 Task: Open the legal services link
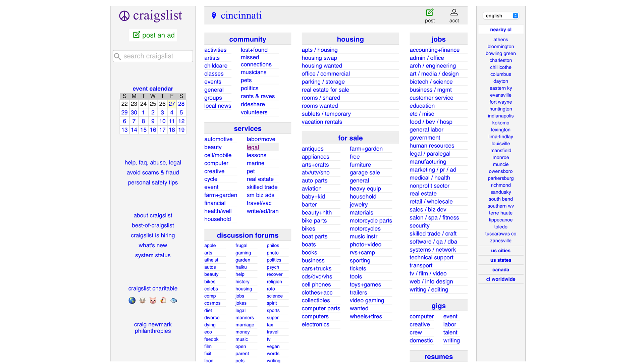point(253,147)
